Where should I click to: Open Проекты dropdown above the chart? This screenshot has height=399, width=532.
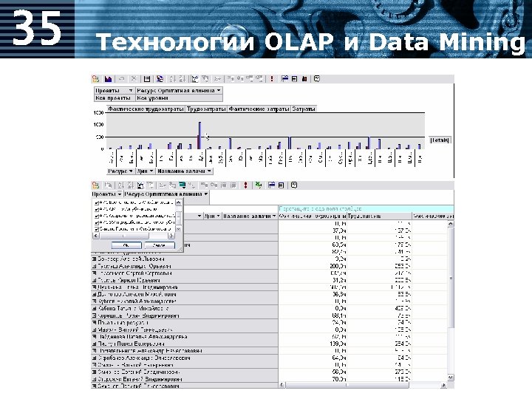click(131, 91)
